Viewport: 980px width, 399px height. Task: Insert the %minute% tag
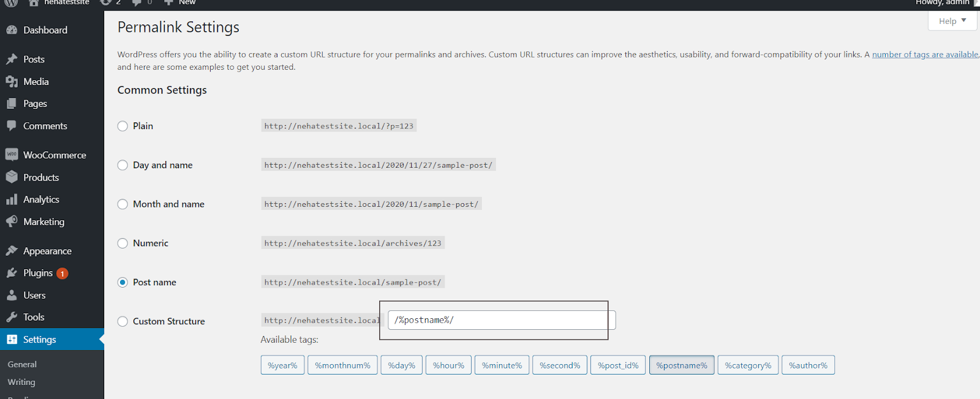pos(502,365)
